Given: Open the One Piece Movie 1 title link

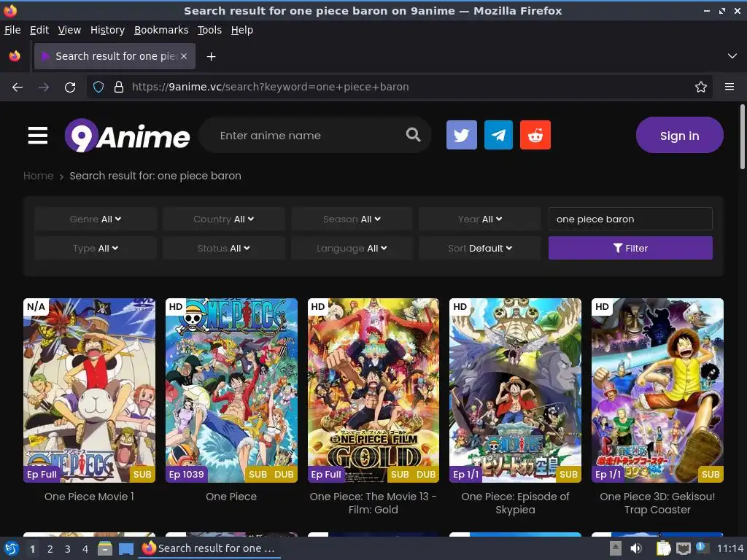Looking at the screenshot, I should tap(89, 497).
